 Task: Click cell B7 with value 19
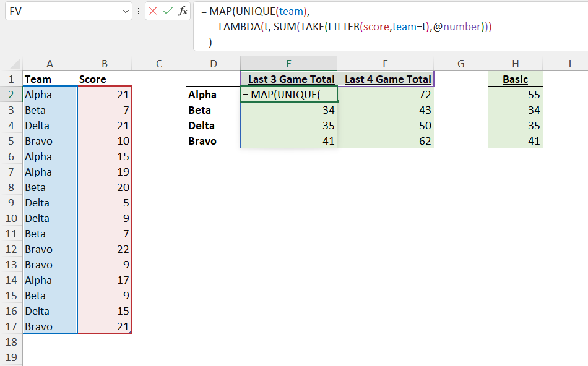point(105,172)
